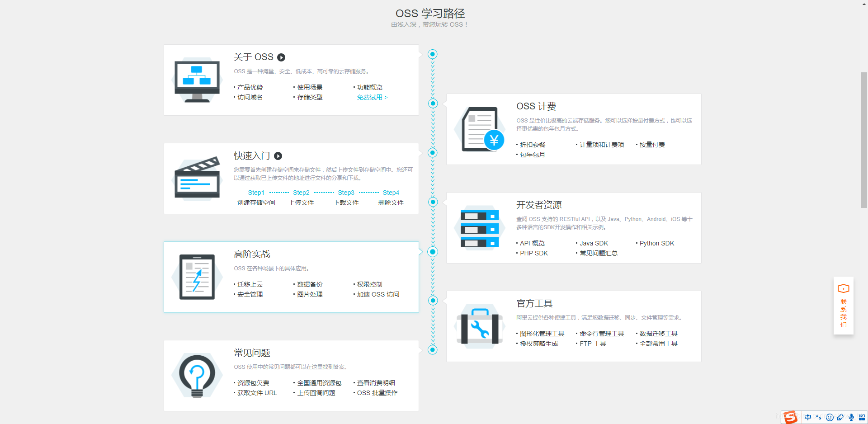868x424 pixels.
Task: Open the Java SDK link under 开发者资源
Action: click(x=594, y=243)
